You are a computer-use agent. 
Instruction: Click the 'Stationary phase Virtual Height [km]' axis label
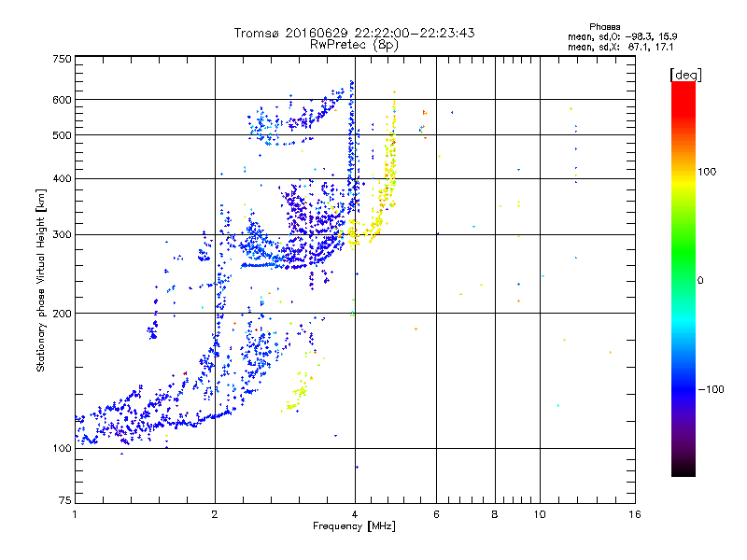click(41, 280)
